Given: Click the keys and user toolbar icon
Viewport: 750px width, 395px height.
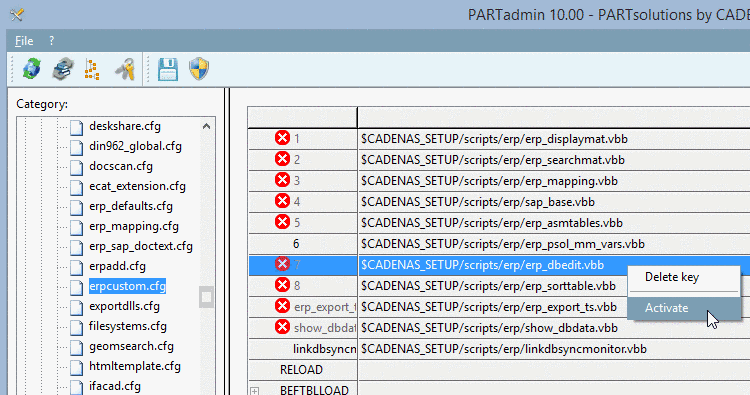Looking at the screenshot, I should pos(125,69).
